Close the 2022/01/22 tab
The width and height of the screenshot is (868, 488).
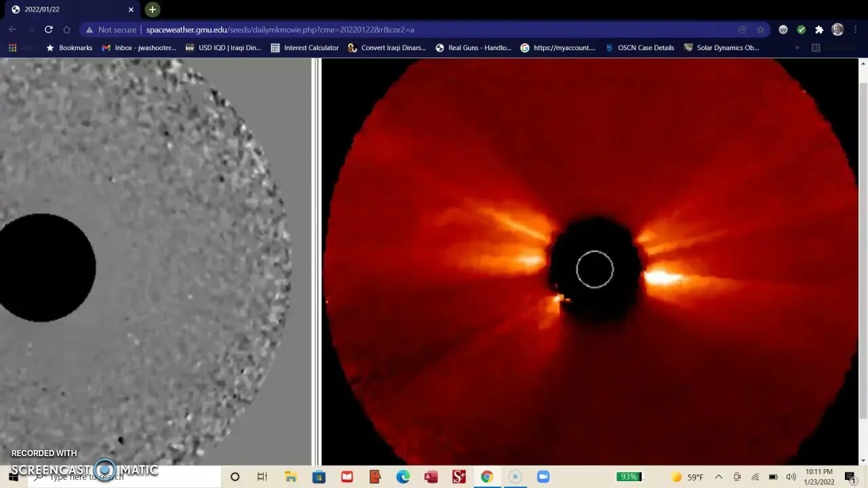click(131, 9)
